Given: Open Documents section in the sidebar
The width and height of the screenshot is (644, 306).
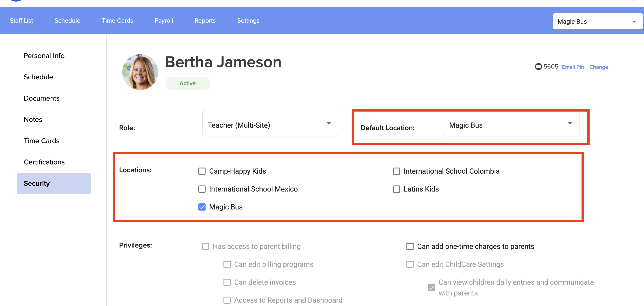Looking at the screenshot, I should [41, 98].
